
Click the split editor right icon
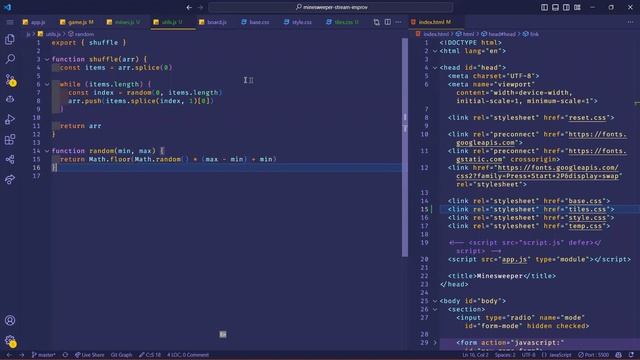click(x=387, y=22)
